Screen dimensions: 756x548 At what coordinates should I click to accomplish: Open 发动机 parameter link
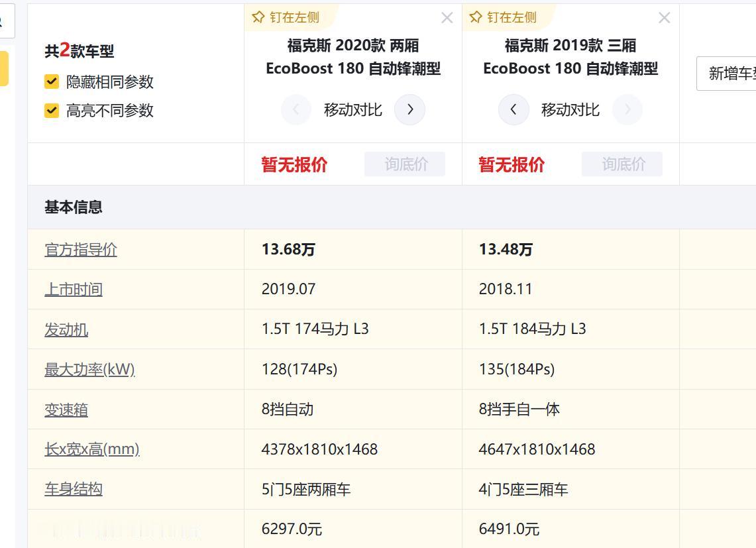pos(66,330)
